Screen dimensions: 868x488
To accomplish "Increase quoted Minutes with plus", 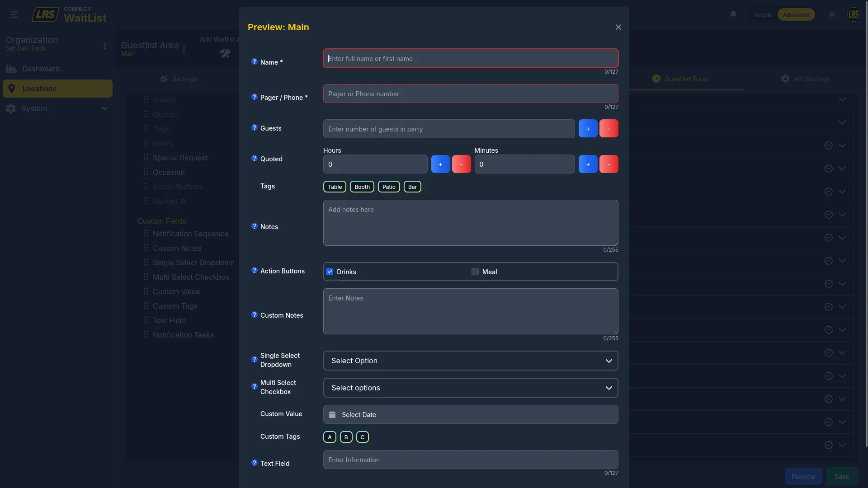I will [588, 164].
